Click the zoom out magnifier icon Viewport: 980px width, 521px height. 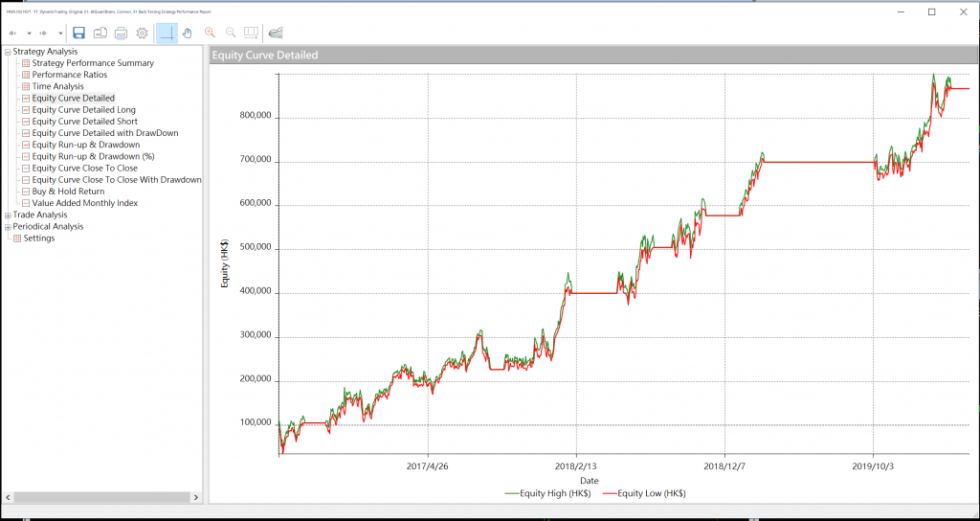[231, 33]
